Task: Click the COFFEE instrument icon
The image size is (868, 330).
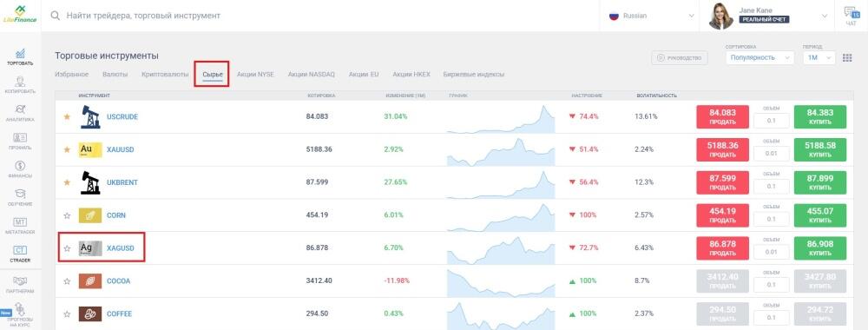Action: (x=90, y=314)
